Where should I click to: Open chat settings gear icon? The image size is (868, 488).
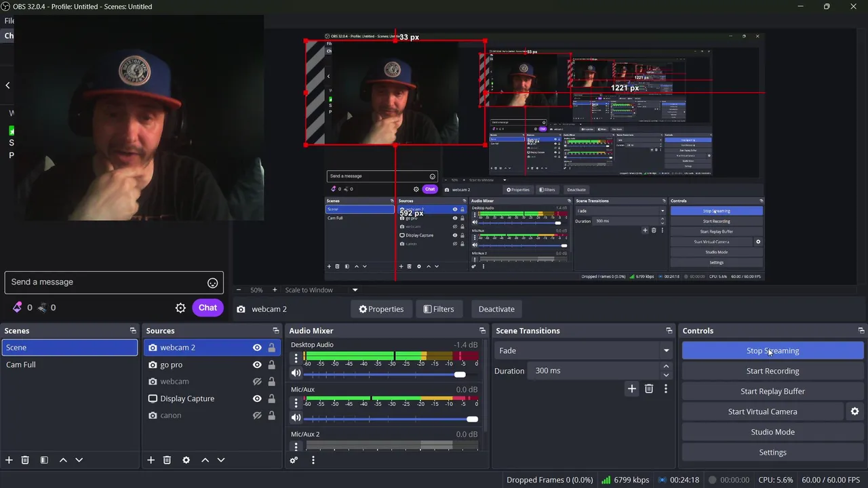click(x=180, y=308)
